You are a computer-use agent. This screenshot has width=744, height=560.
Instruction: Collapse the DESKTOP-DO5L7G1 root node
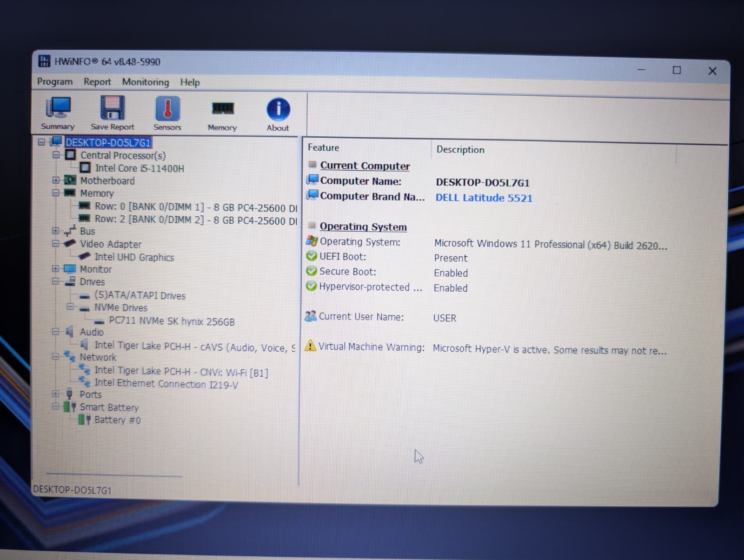pos(41,141)
